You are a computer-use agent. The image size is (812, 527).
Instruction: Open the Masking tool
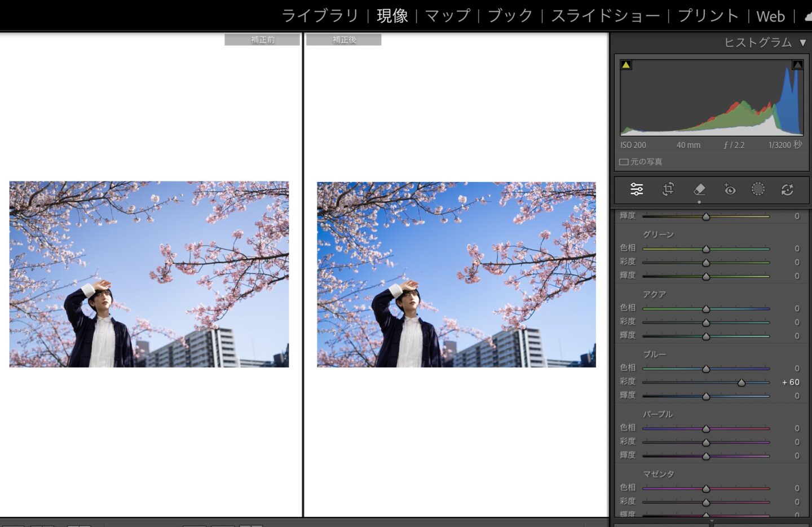pyautogui.click(x=758, y=189)
